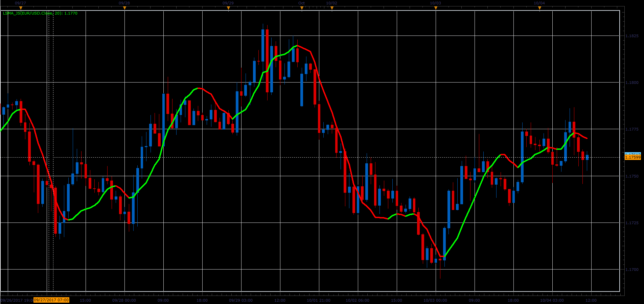644x304 pixels.
Task: Click the 09/26/2017 19:0 time axis label
Action: click(x=17, y=300)
